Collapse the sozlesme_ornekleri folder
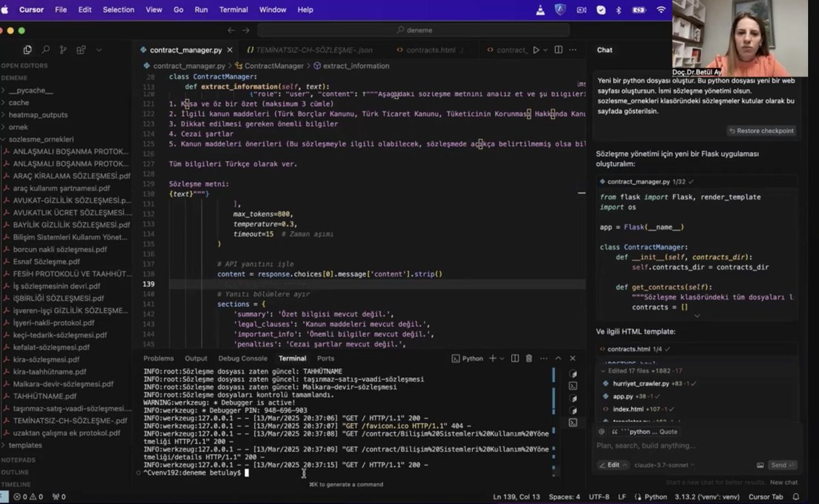 pyautogui.click(x=41, y=139)
